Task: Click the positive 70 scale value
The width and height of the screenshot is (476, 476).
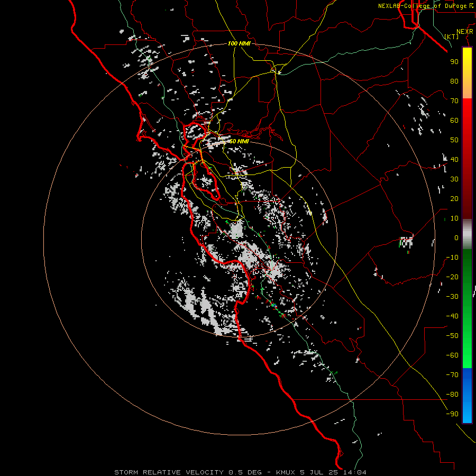Action: point(454,101)
